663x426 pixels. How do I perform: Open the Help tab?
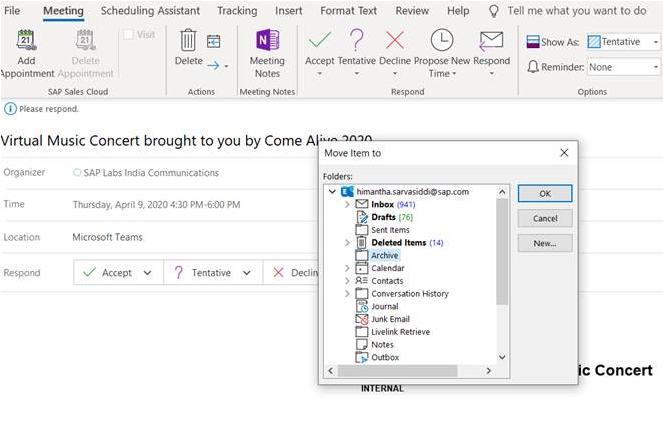(x=458, y=11)
